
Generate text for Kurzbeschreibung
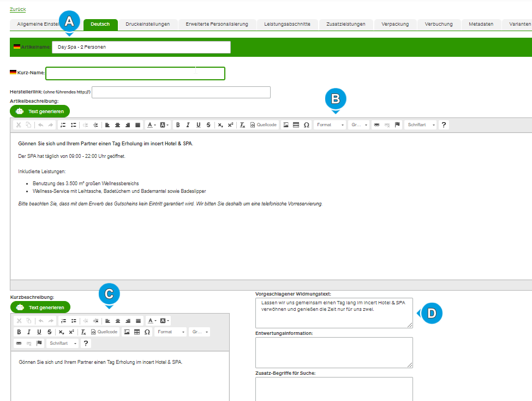[x=40, y=308]
